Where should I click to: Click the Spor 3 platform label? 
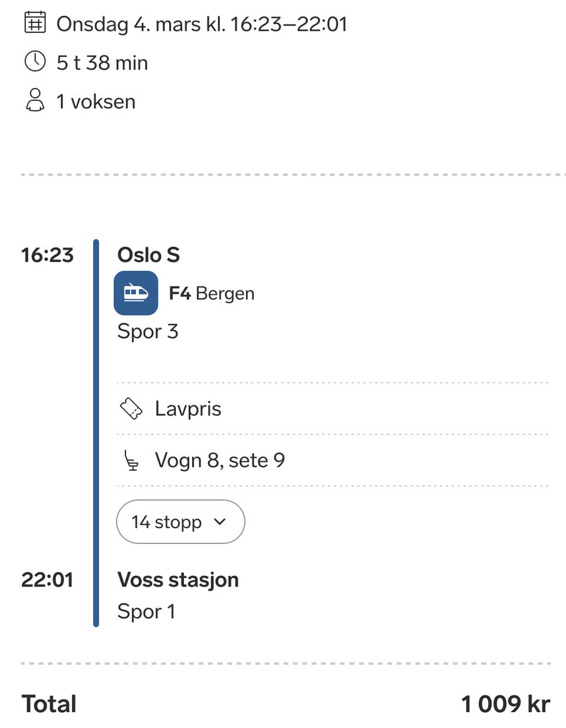pos(147,332)
